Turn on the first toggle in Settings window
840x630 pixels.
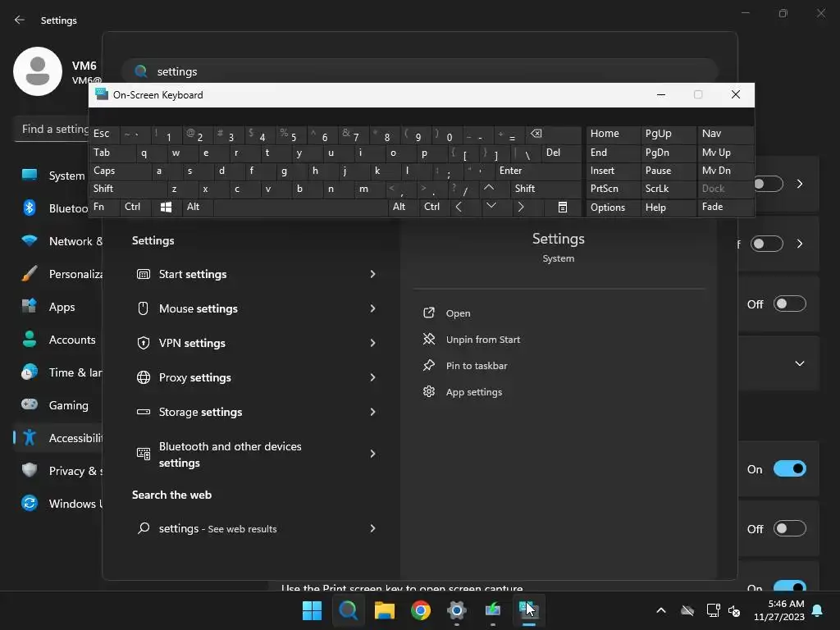768,184
